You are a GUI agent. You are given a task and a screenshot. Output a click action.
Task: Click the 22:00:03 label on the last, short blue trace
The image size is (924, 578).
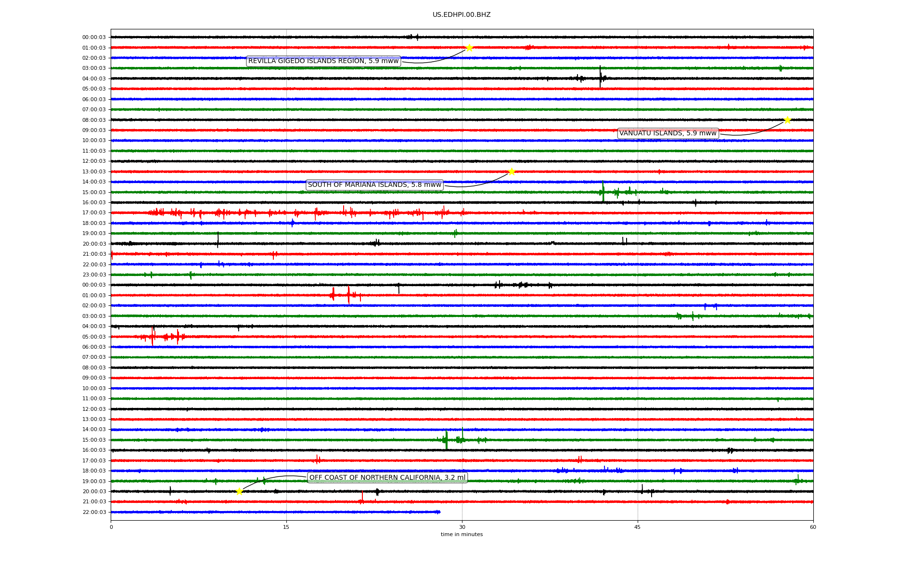94,512
